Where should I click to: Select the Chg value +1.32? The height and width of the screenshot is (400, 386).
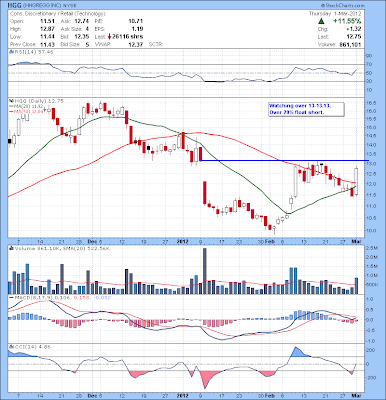pyautogui.click(x=355, y=29)
